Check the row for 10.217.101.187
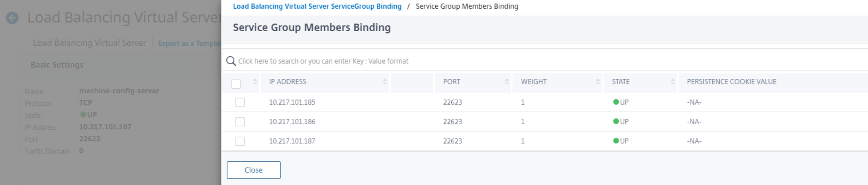The width and height of the screenshot is (868, 185). pyautogui.click(x=240, y=141)
